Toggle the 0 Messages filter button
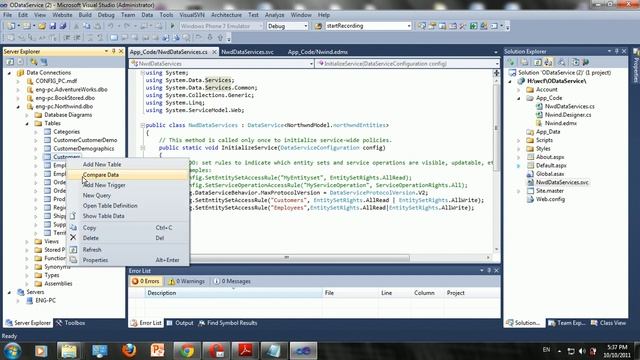The image size is (640, 360). coord(232,281)
